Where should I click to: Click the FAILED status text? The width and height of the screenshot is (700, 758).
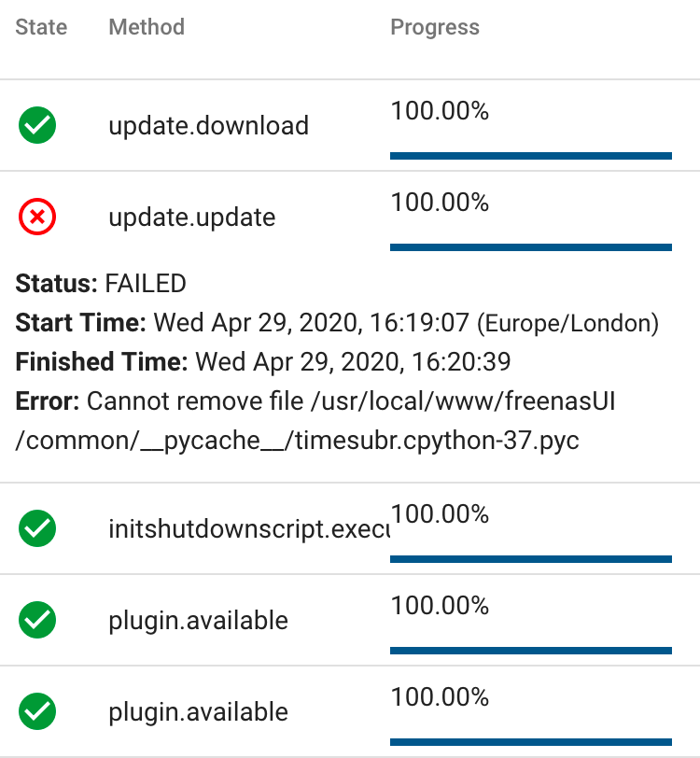[146, 283]
